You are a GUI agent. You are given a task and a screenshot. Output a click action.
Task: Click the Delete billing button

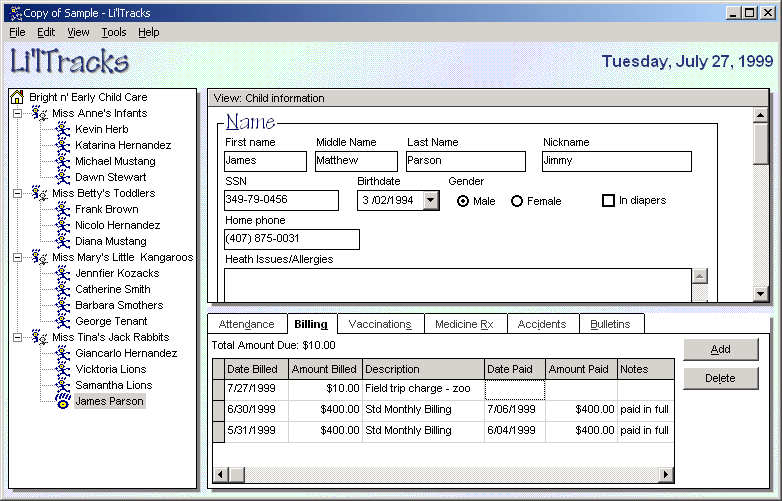click(x=721, y=378)
